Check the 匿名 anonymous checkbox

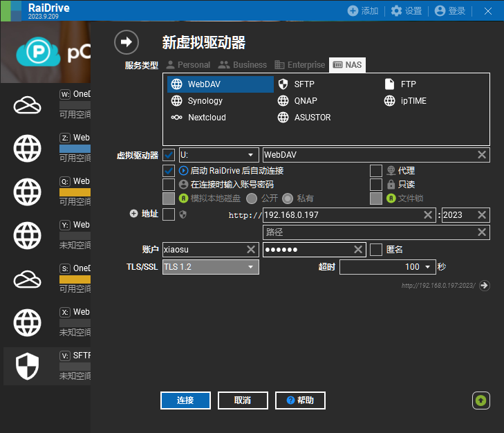375,250
